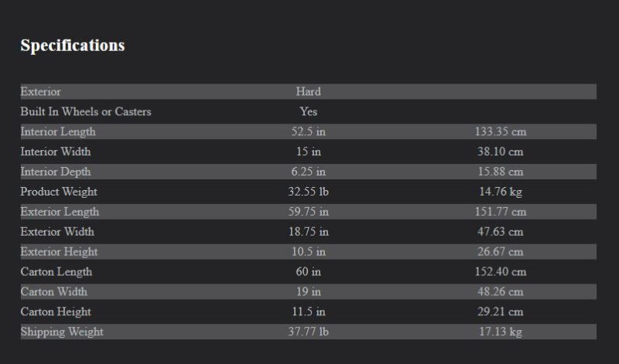Click the 18.75 in exterior width value

308,232
